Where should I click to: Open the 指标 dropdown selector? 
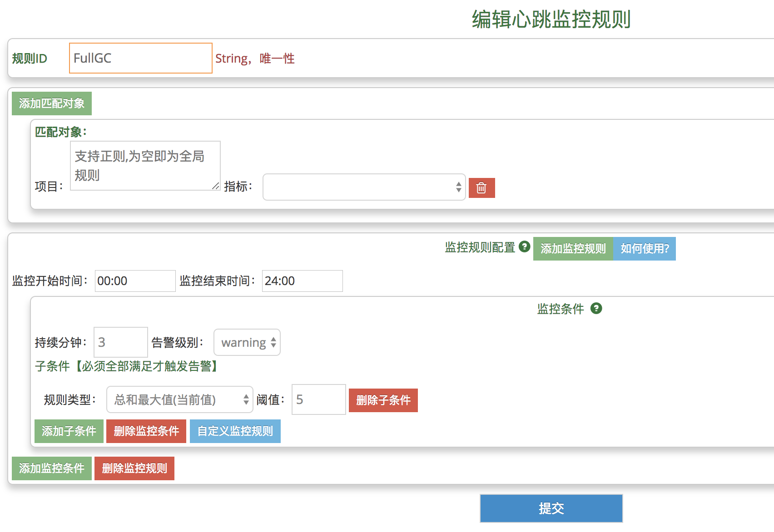pyautogui.click(x=364, y=187)
